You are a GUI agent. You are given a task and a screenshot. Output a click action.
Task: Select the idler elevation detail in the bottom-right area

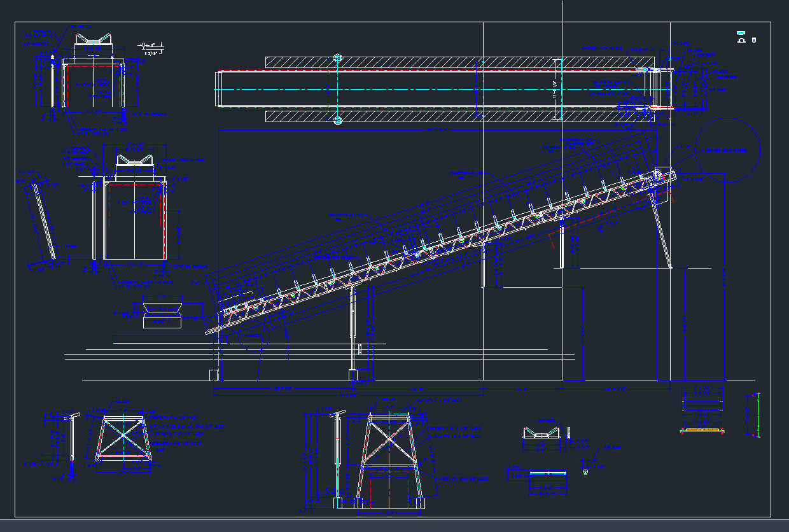(x=541, y=433)
